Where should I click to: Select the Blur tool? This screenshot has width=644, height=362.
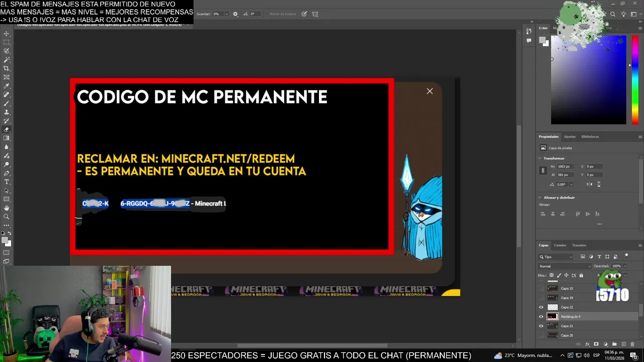tap(7, 146)
